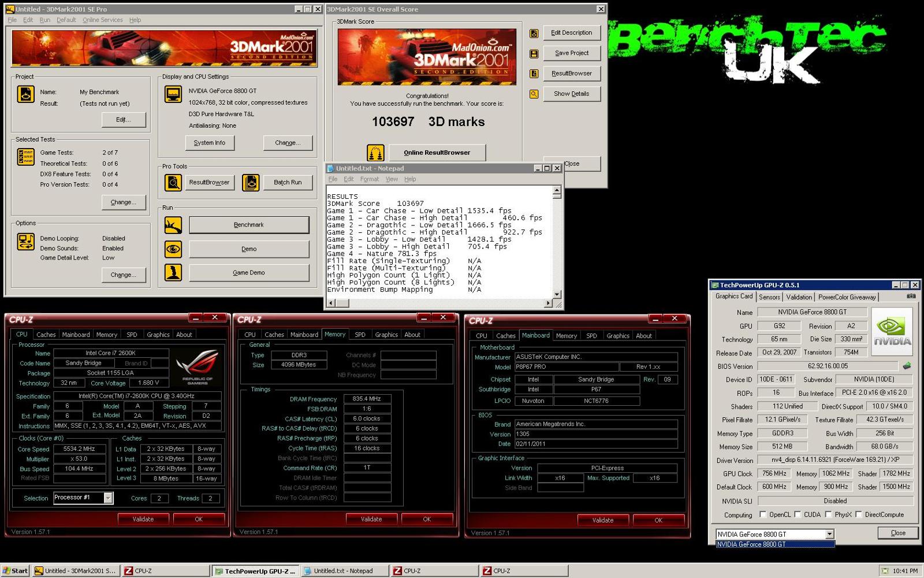Click the Online ResultBrowser button

pyautogui.click(x=437, y=153)
